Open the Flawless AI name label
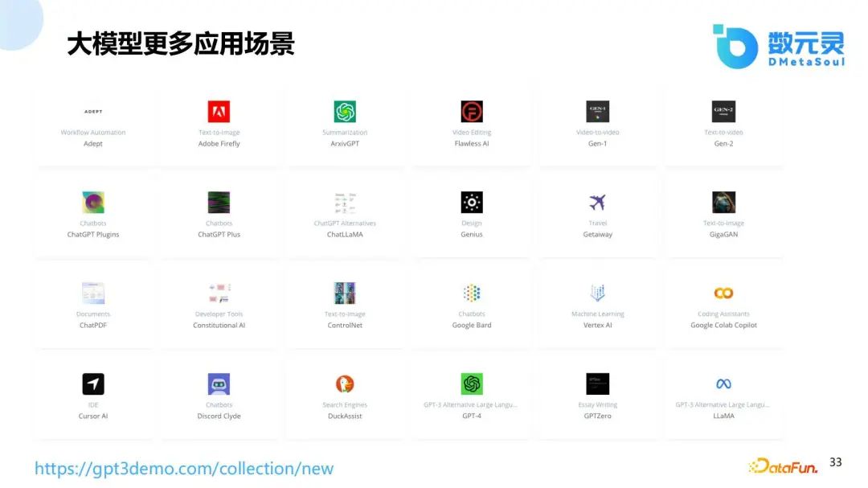This screenshot has width=868, height=488. pos(472,143)
